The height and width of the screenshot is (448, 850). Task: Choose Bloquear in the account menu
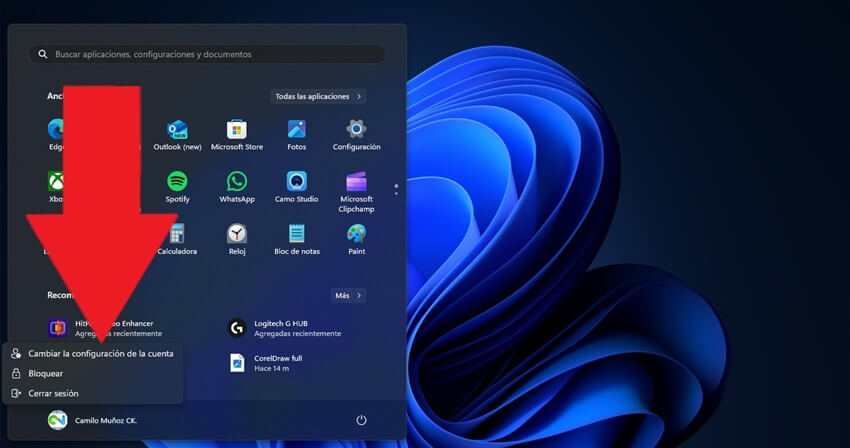pos(93,374)
